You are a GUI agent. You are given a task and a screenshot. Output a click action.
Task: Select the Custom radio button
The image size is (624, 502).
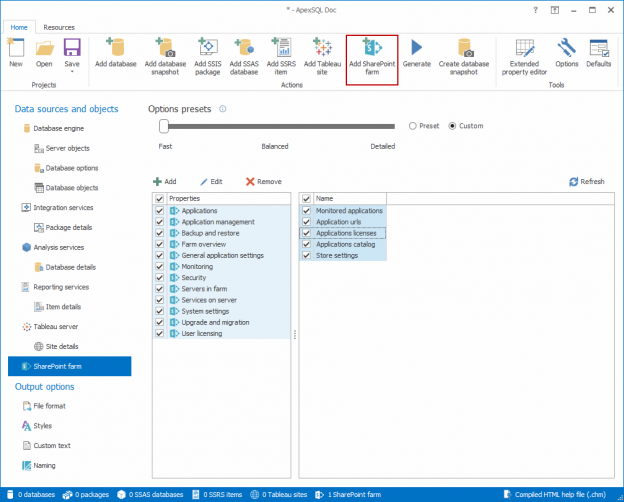pyautogui.click(x=452, y=126)
